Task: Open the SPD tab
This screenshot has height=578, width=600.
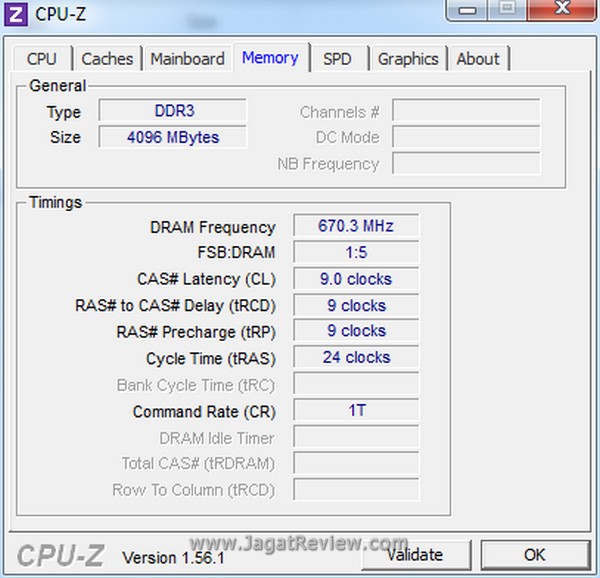Action: tap(338, 59)
